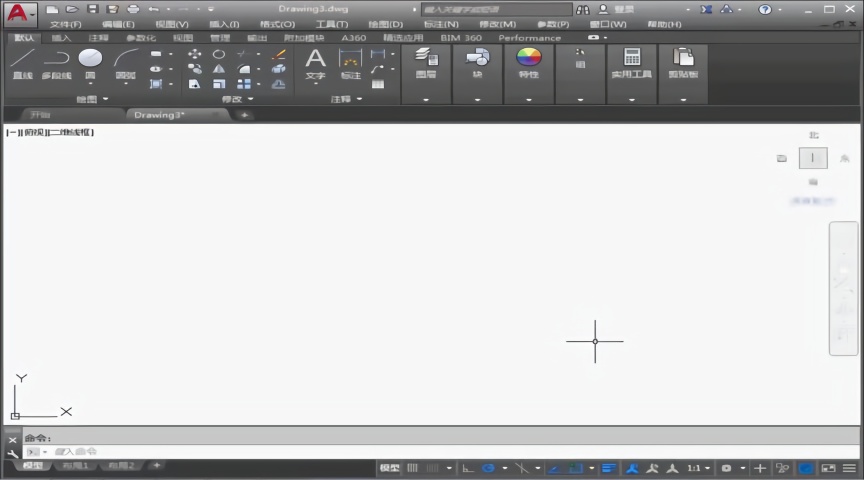This screenshot has height=480, width=864.
Task: Toggle isometric drafting in status bar
Action: (x=521, y=468)
